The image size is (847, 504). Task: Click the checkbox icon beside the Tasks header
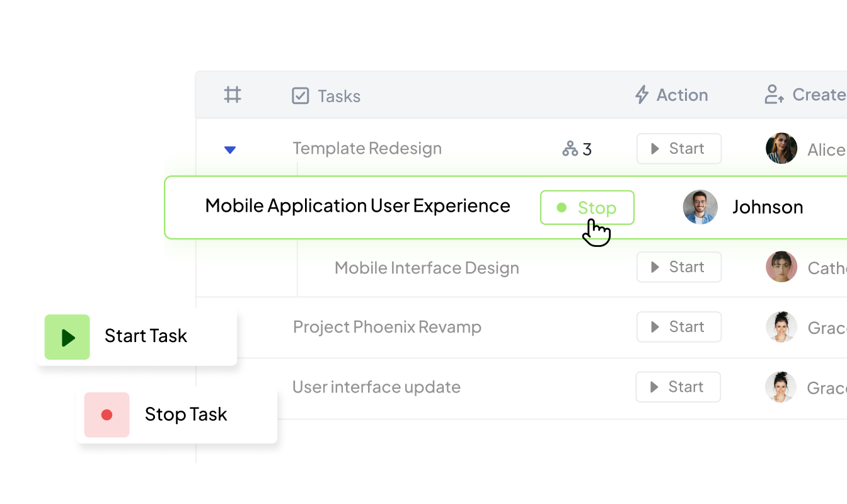coord(301,96)
